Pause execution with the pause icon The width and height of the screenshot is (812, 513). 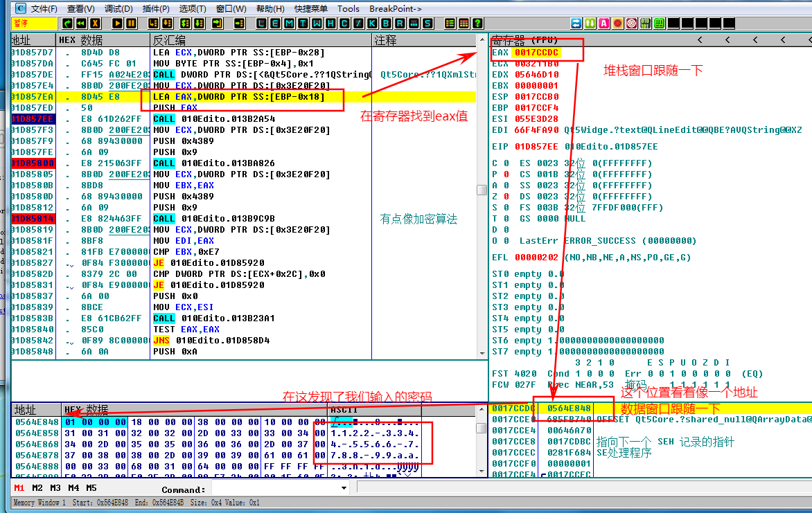click(132, 24)
